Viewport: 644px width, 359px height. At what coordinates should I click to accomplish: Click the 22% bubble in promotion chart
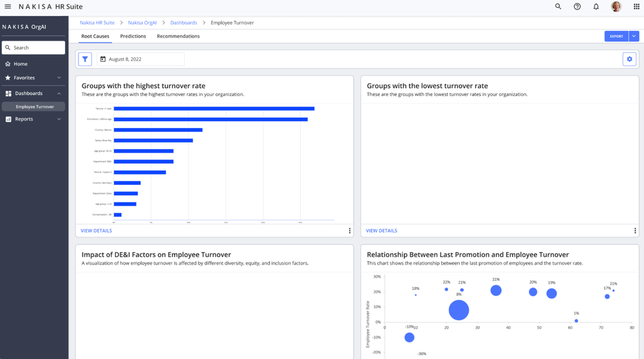[446, 289]
